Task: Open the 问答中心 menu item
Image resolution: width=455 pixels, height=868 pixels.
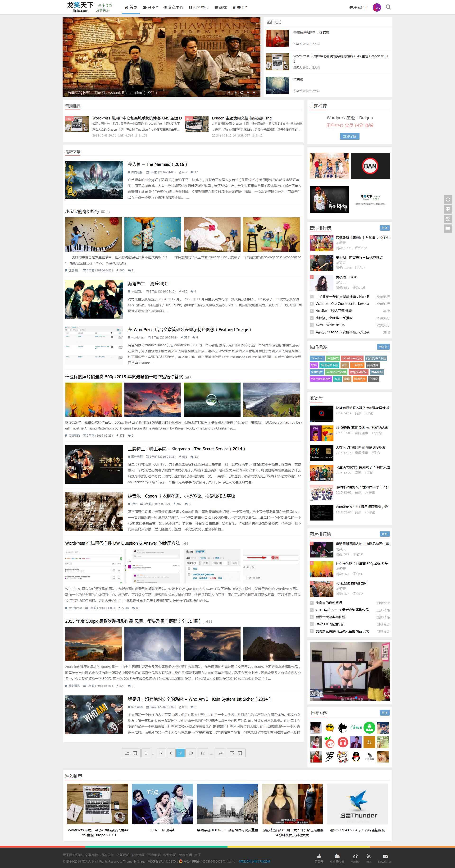Action: (x=198, y=7)
